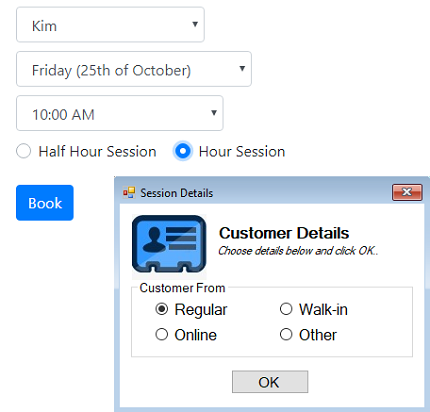
Task: Select the Online customer option
Action: pos(162,334)
